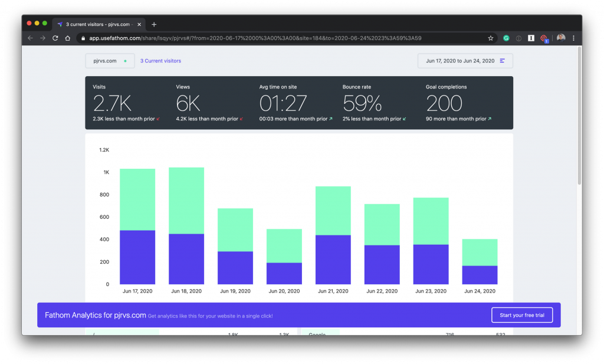Open the Jun 17 to Jun 24 date range picker

point(461,60)
